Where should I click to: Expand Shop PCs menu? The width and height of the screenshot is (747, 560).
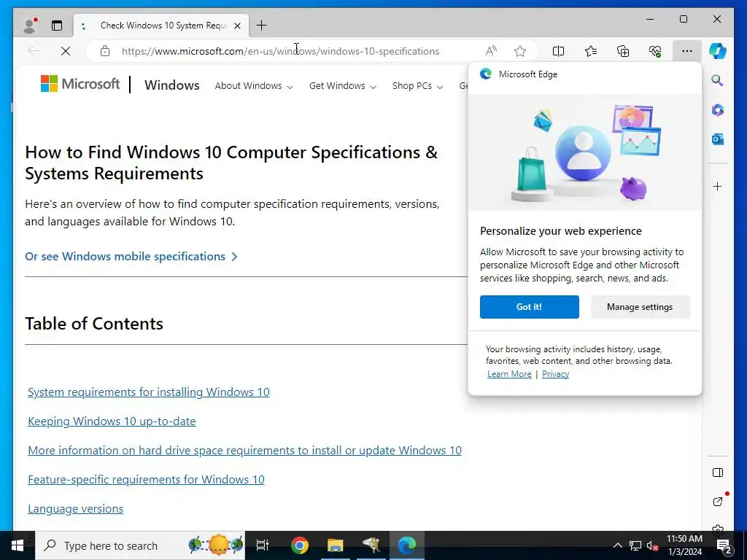[x=417, y=86]
